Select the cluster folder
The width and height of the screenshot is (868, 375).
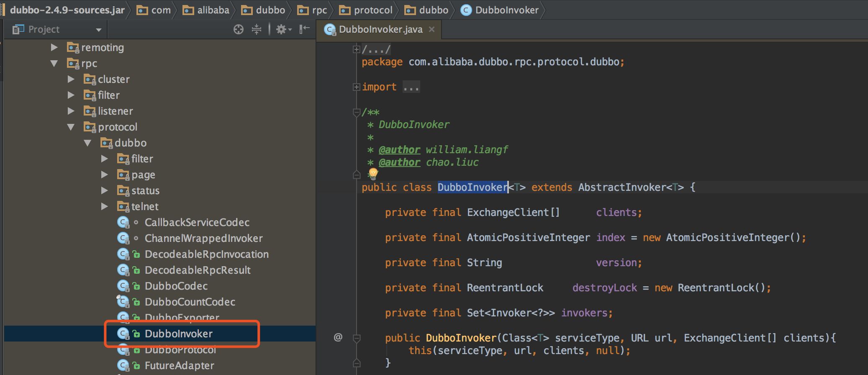[x=114, y=79]
